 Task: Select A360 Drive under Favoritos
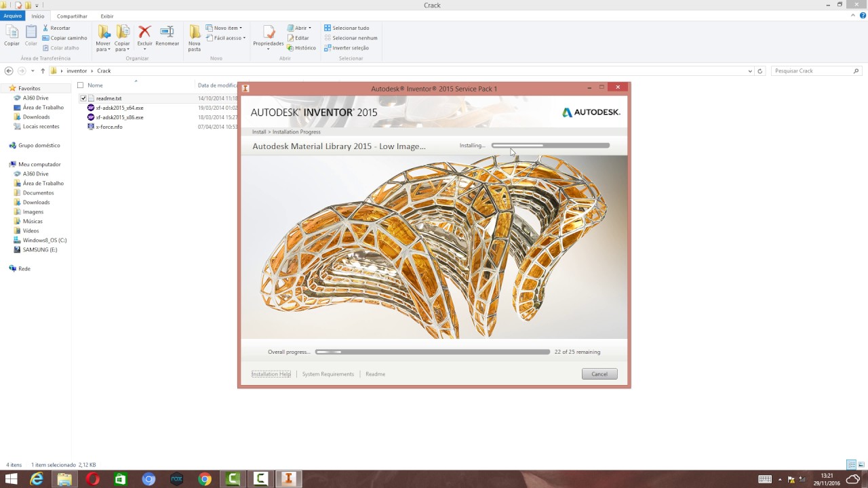[x=35, y=98]
